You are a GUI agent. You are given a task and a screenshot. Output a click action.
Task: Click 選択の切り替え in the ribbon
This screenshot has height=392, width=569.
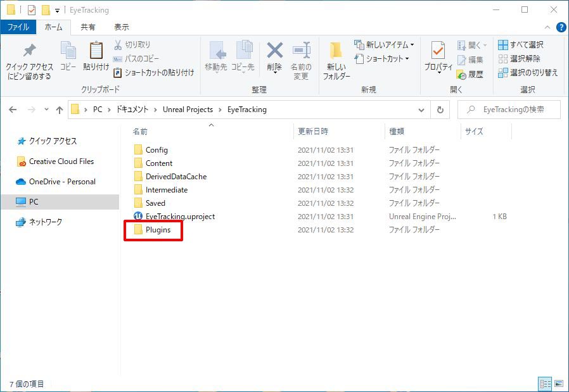point(528,73)
